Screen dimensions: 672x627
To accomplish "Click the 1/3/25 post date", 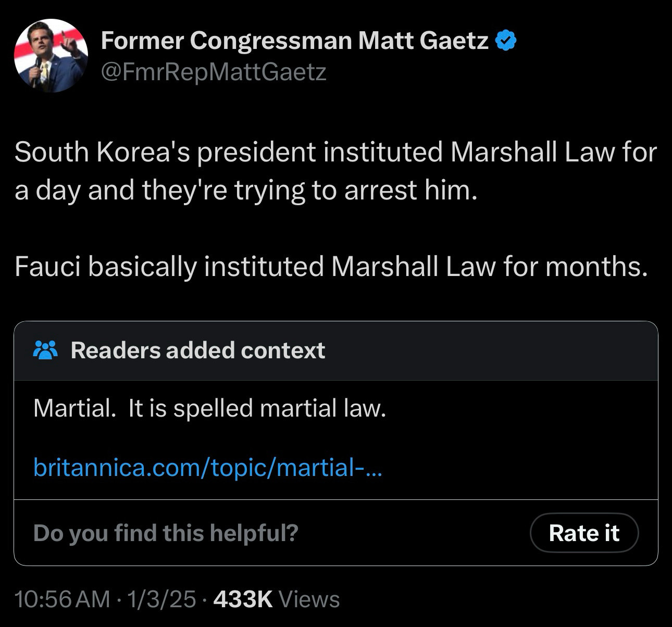I will coord(161,599).
